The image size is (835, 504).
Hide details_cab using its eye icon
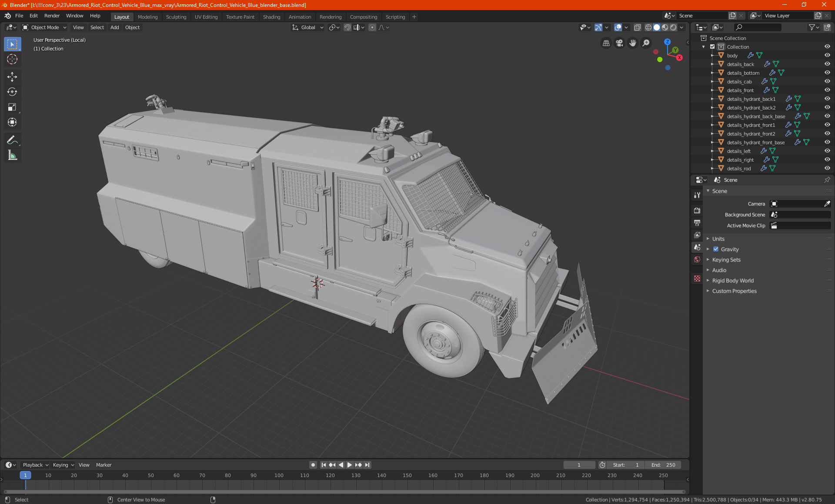[x=827, y=82]
